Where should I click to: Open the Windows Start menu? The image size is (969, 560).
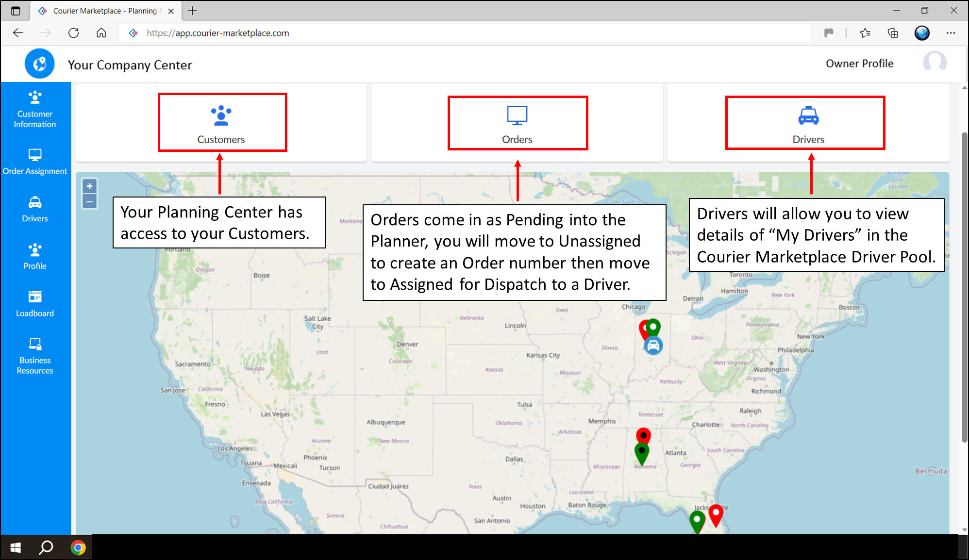(x=16, y=547)
